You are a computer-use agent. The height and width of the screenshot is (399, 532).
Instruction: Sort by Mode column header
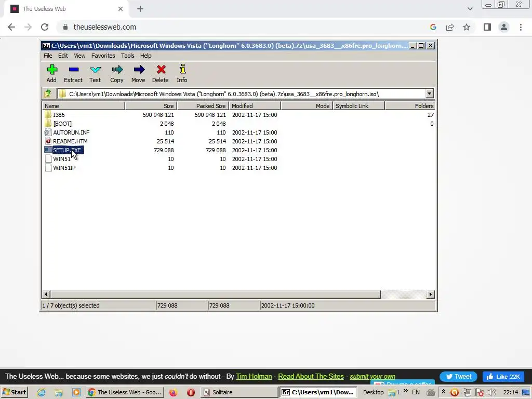tap(307, 106)
